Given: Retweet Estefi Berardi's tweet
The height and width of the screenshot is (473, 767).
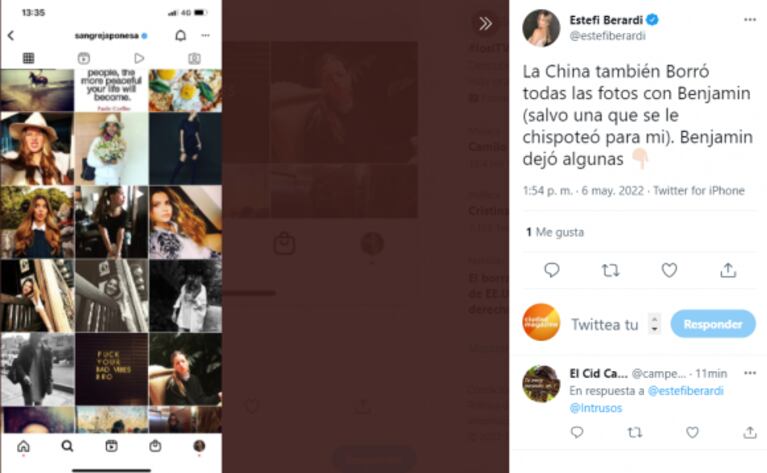Looking at the screenshot, I should pyautogui.click(x=610, y=270).
